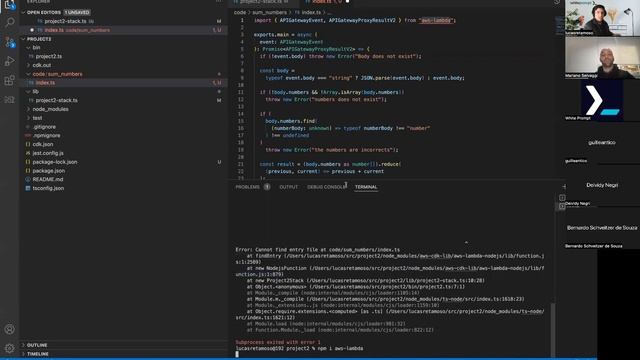Click the '1 UNSAVED' badge
This screenshot has width=640, height=360.
point(77,13)
